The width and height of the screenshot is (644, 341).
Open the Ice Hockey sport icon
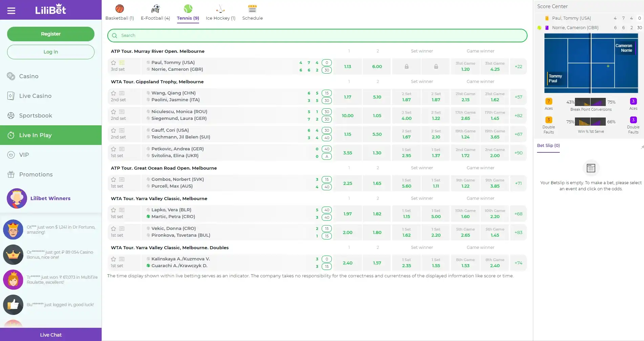pos(220,9)
